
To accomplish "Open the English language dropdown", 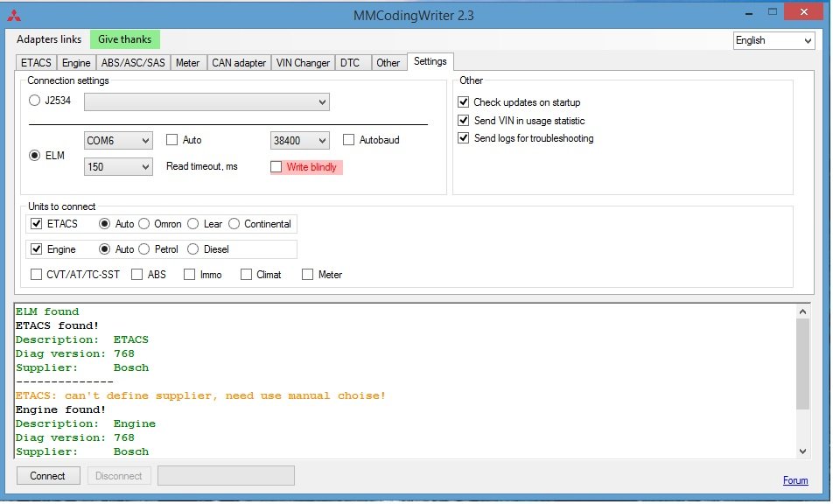I will click(774, 40).
